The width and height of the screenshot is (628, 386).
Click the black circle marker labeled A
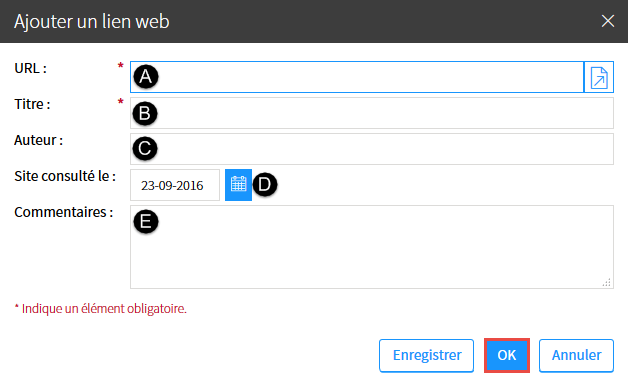(146, 76)
